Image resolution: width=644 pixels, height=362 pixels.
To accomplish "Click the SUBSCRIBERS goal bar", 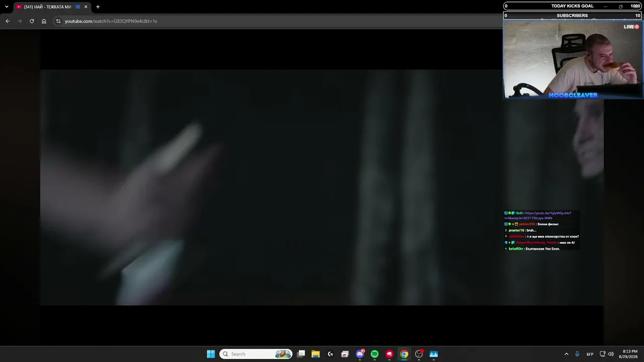I will tap(573, 16).
